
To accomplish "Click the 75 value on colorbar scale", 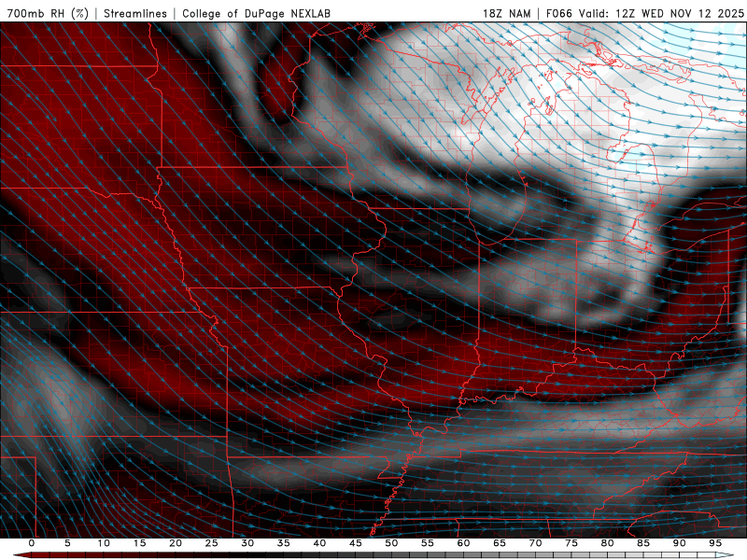I will point(571,543).
